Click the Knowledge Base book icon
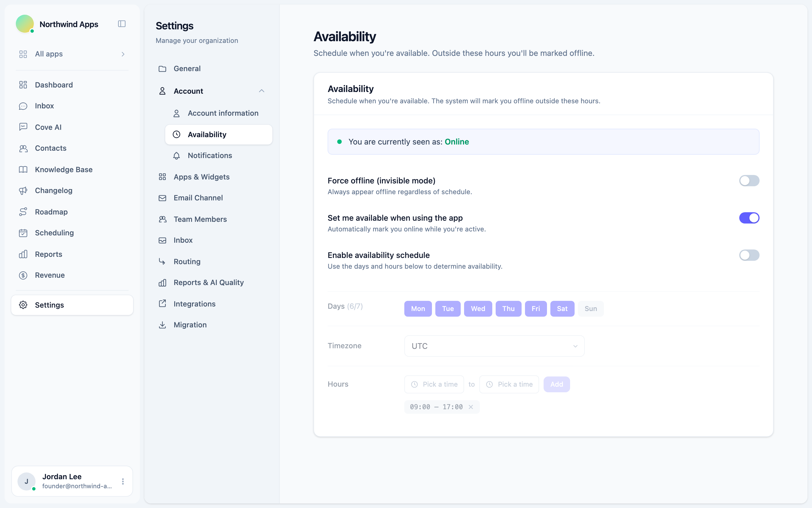Image resolution: width=812 pixels, height=508 pixels. pos(23,169)
